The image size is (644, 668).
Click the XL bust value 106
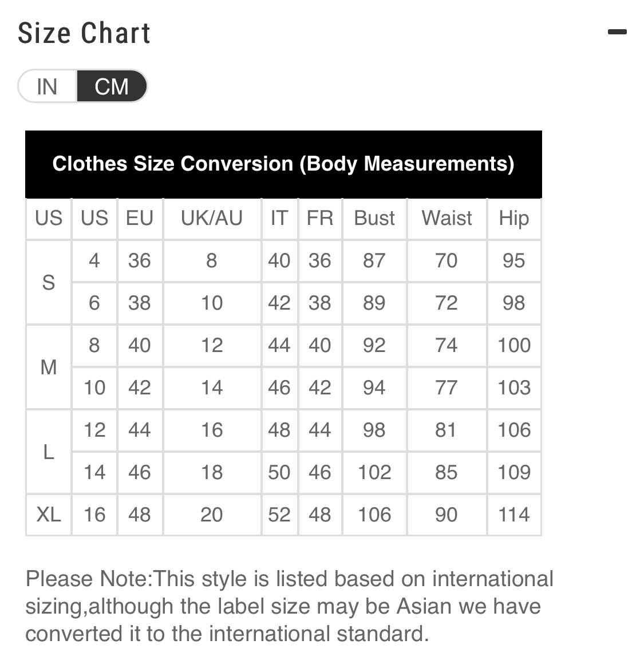point(374,515)
